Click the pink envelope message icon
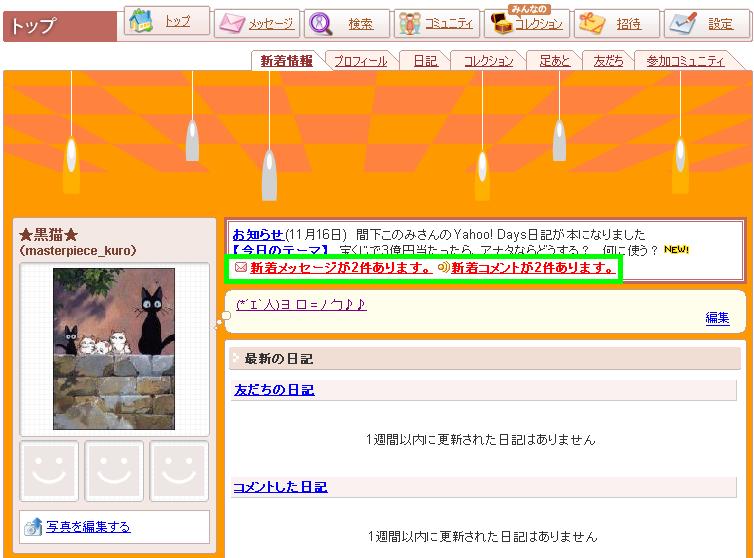The image size is (754, 558). tap(233, 23)
